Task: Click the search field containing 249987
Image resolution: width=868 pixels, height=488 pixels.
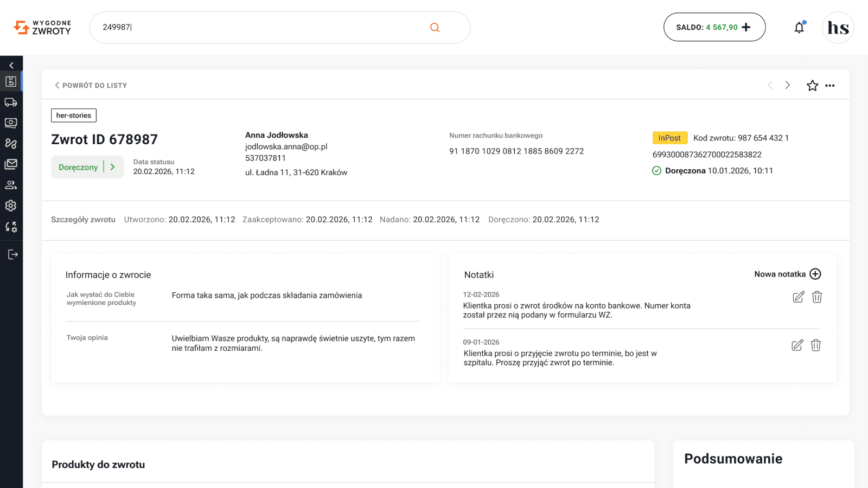Action: click(x=280, y=27)
